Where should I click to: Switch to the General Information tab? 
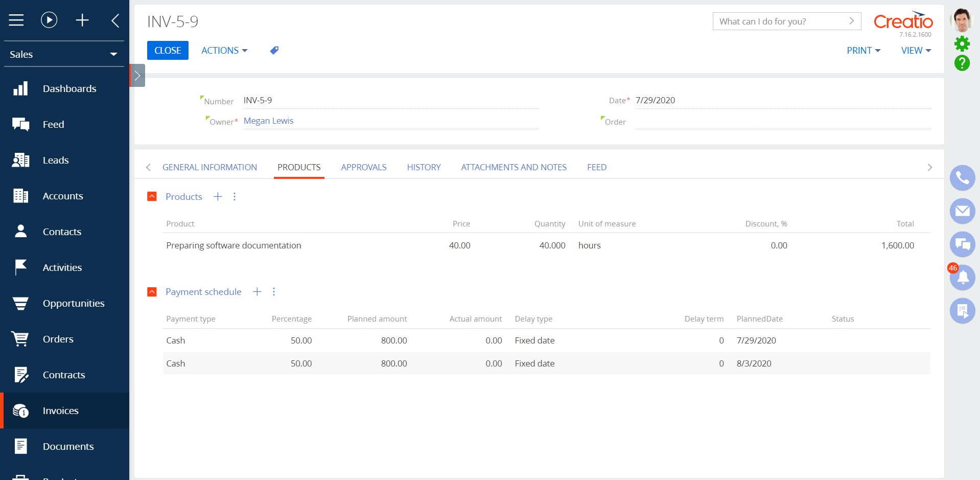(209, 167)
